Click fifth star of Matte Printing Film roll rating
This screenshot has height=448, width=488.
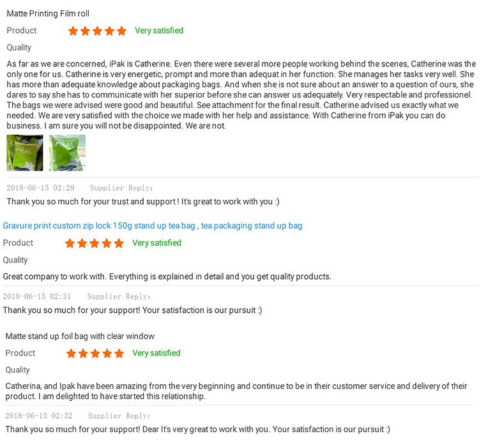(x=121, y=31)
